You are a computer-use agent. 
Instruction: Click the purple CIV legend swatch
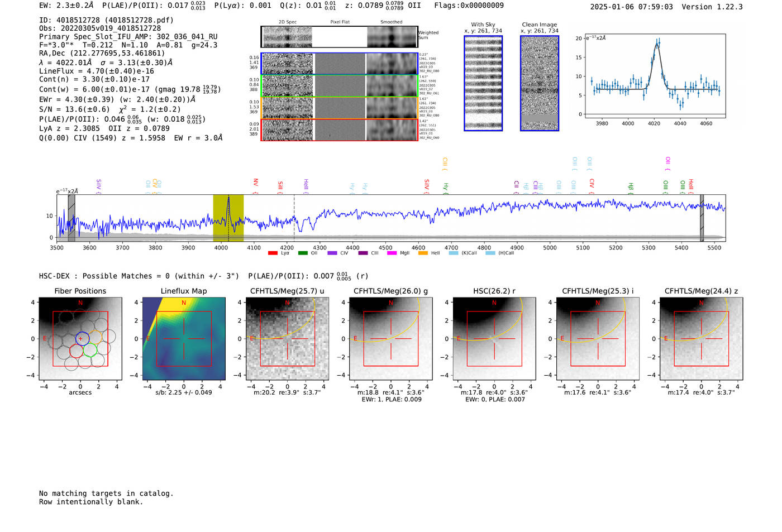click(x=332, y=253)
